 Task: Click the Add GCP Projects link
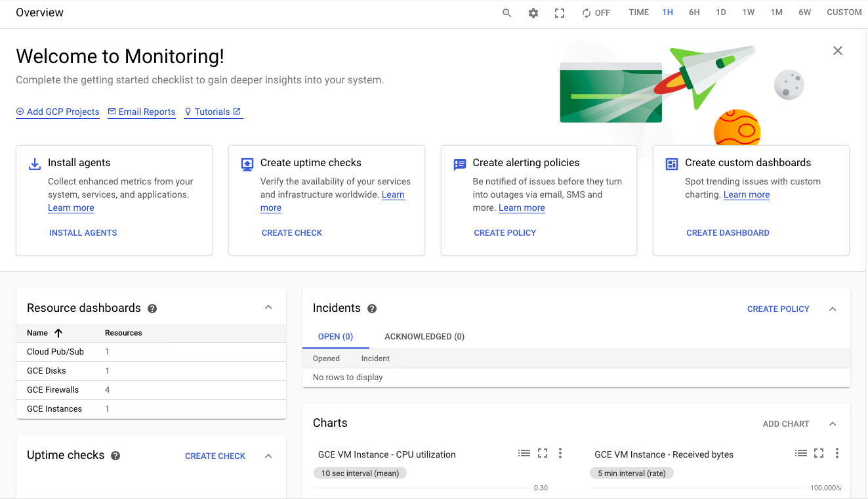(x=58, y=112)
